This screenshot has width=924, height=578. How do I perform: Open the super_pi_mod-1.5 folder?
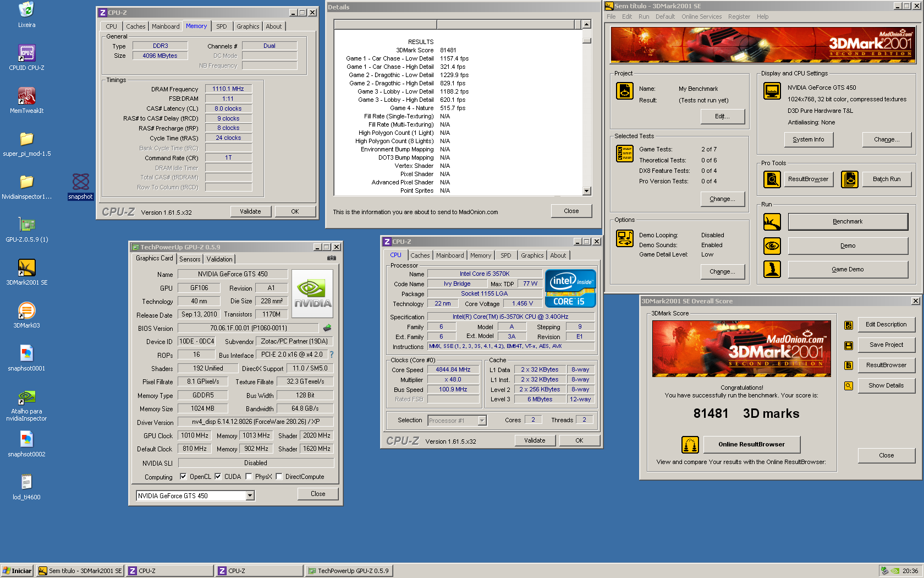click(x=26, y=139)
